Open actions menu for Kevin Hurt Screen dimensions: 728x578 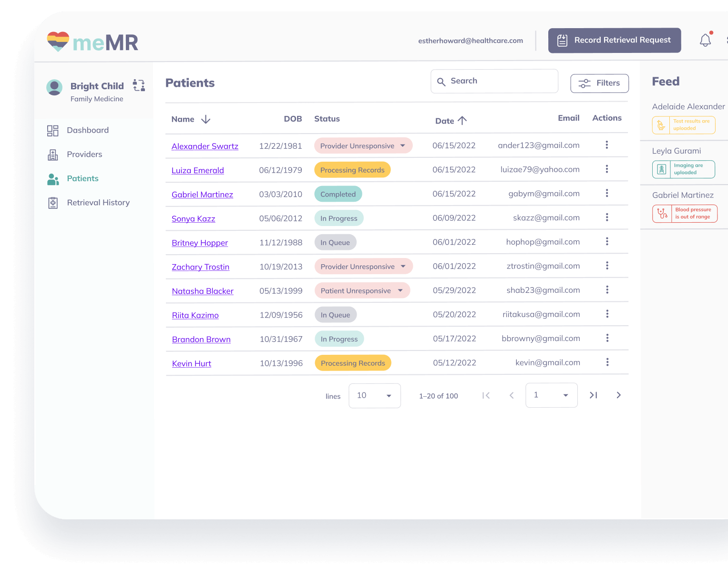(x=607, y=362)
